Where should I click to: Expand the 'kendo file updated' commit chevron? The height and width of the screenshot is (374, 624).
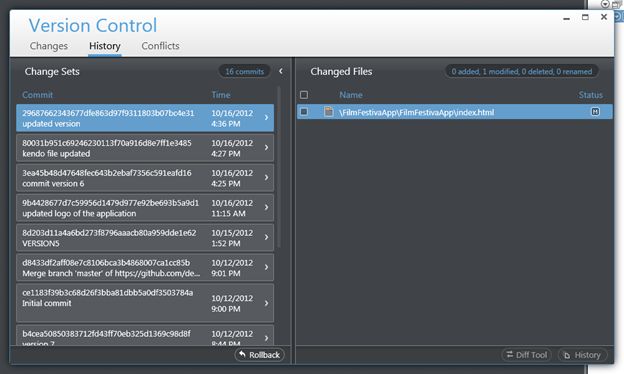pos(266,148)
